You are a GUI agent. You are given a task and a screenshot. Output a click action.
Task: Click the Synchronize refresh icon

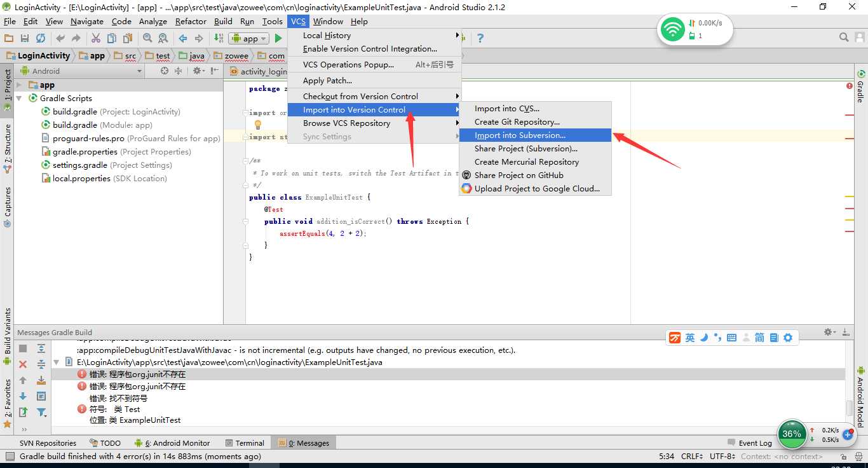point(41,39)
